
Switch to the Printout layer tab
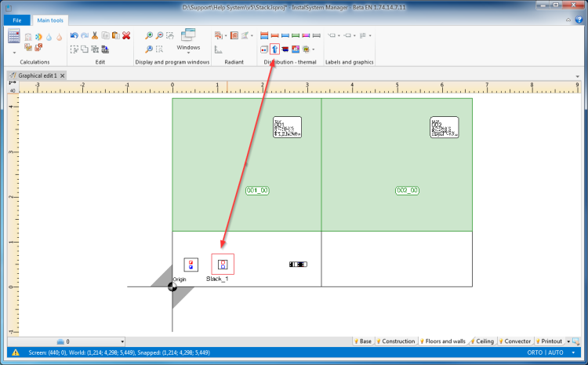(549, 341)
